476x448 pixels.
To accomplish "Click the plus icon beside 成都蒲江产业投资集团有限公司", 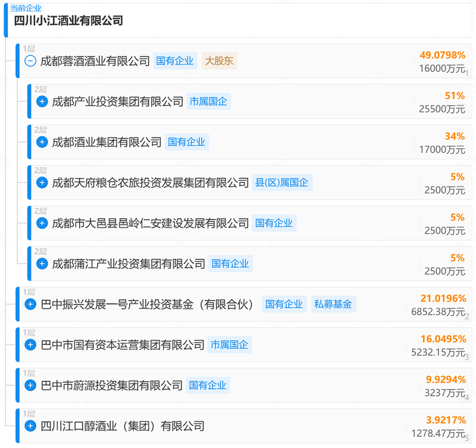I will tap(42, 264).
